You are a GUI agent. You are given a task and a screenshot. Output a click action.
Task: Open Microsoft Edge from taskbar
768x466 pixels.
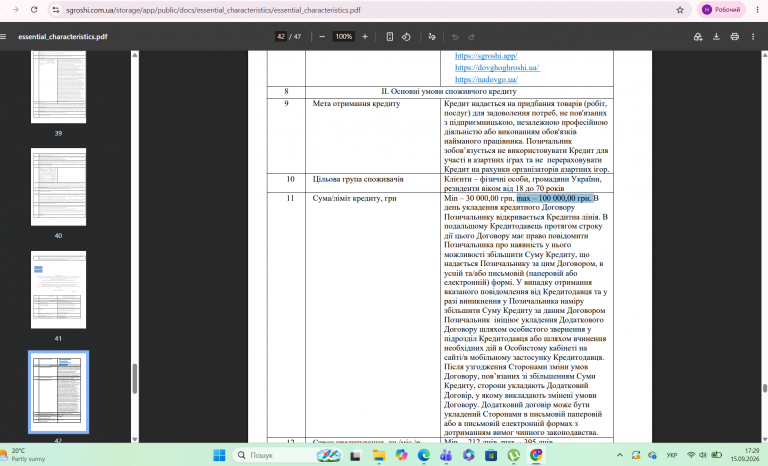pos(424,455)
